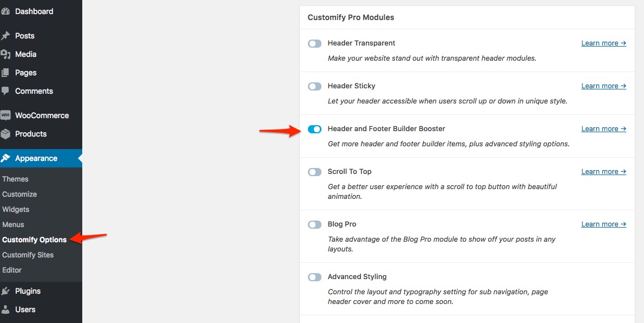Enable the Header Transparent module

[x=314, y=43]
